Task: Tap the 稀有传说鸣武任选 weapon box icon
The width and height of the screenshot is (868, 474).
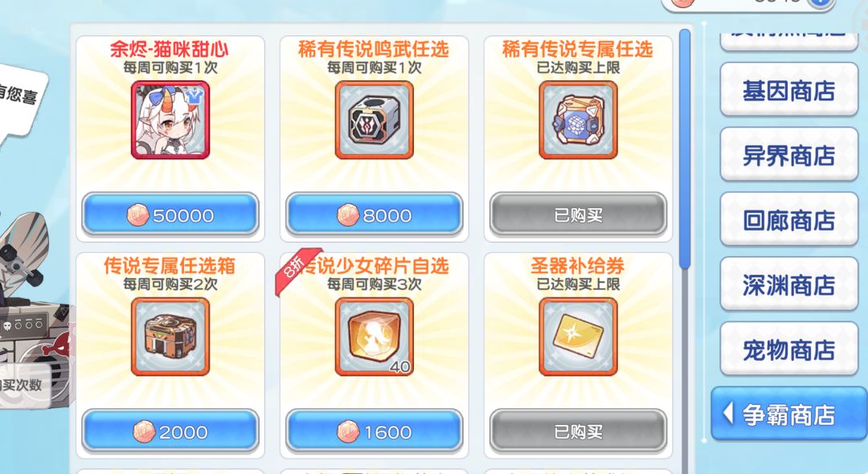Action: 375,120
